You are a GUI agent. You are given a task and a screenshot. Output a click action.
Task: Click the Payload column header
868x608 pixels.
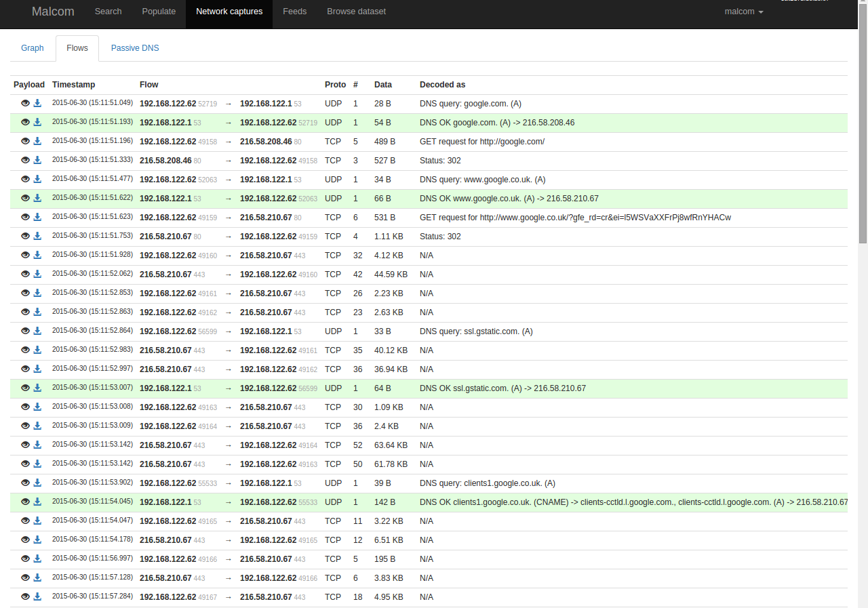pyautogui.click(x=29, y=85)
